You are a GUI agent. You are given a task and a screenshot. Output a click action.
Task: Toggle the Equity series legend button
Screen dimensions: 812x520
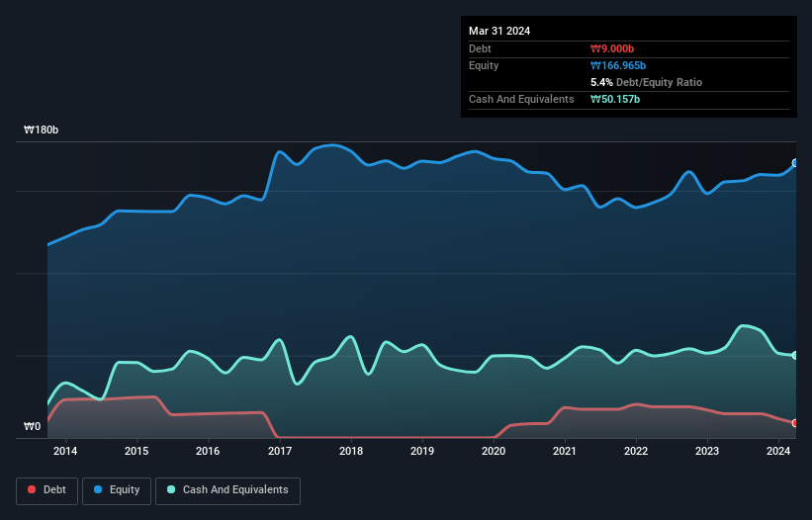[117, 490]
